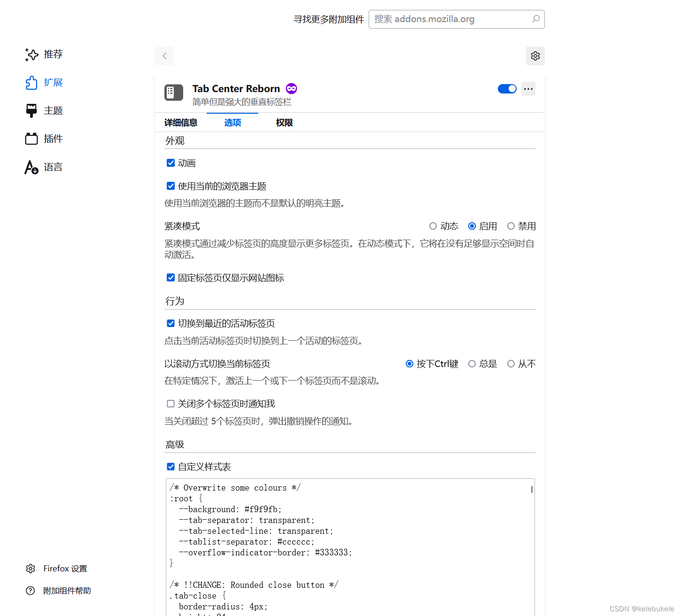Select 禁用 for compact mode
The width and height of the screenshot is (681, 616).
click(x=511, y=226)
